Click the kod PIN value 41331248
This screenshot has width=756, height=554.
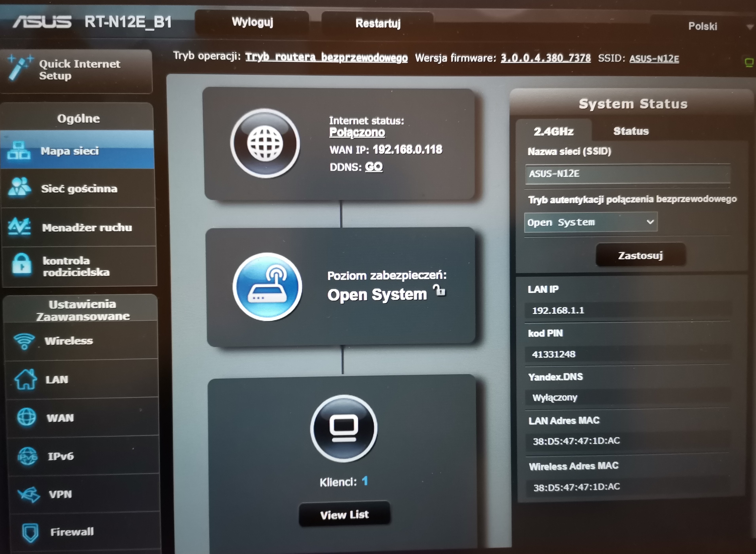pyautogui.click(x=554, y=354)
